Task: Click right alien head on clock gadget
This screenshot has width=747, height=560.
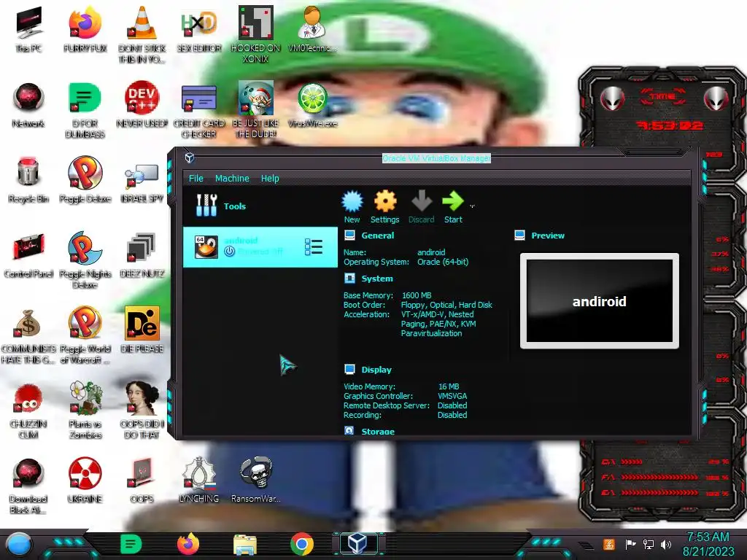Action: click(x=716, y=98)
